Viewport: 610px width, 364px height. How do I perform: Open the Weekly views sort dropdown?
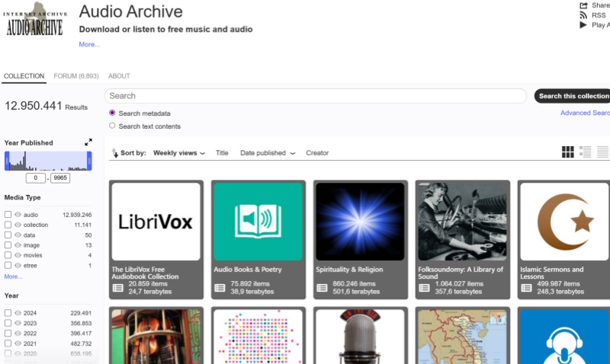[x=179, y=153]
